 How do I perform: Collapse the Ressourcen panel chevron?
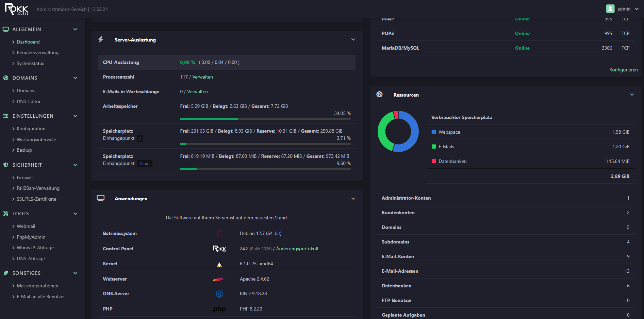(x=632, y=95)
